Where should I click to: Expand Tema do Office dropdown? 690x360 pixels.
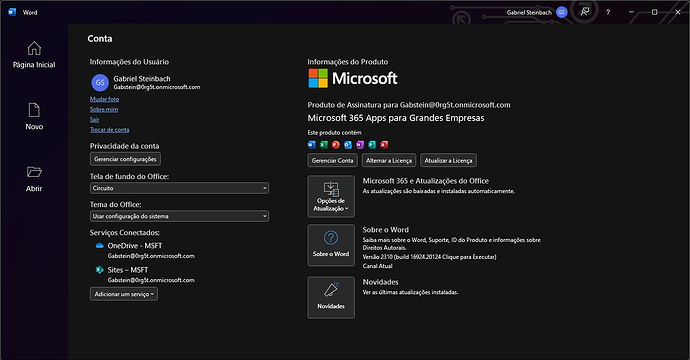click(180, 216)
